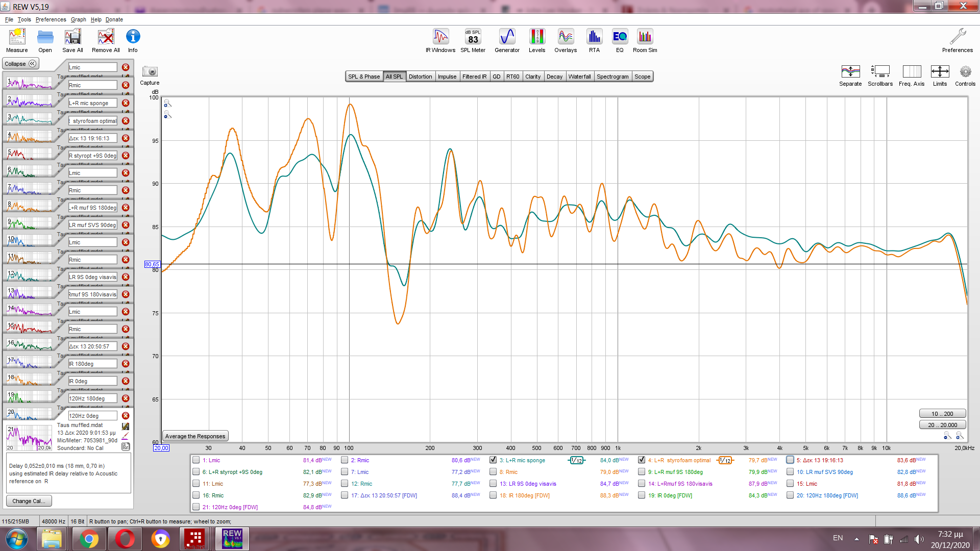Click the 20,00 frequency axis start field
The width and height of the screenshot is (980, 551).
161,448
